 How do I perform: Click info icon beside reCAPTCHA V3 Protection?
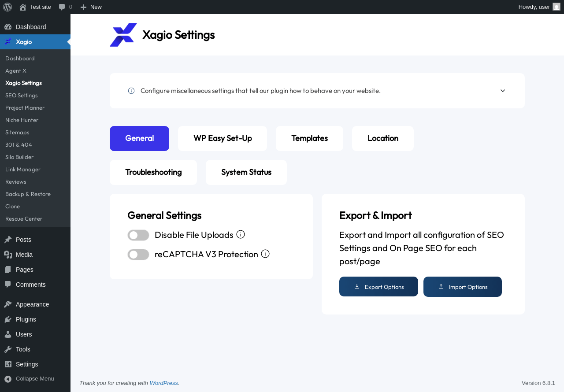(x=265, y=254)
